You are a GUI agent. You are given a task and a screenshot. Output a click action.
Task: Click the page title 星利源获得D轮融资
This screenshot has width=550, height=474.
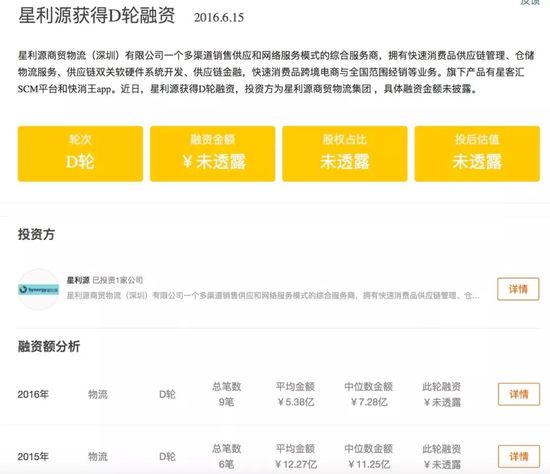(96, 16)
